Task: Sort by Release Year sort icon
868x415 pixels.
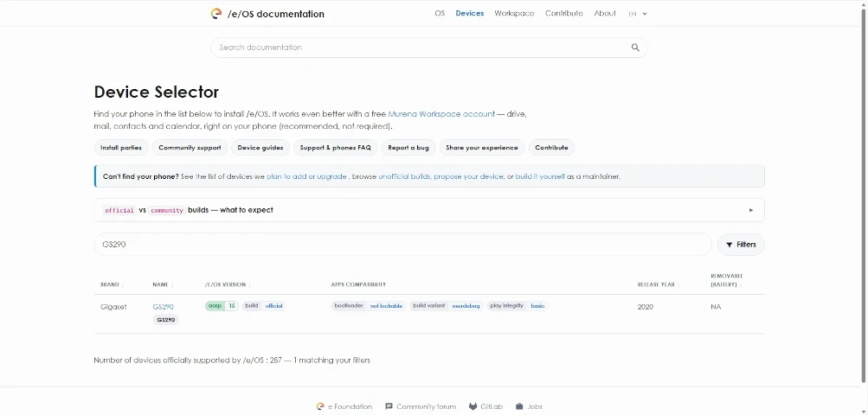Action: pos(679,285)
